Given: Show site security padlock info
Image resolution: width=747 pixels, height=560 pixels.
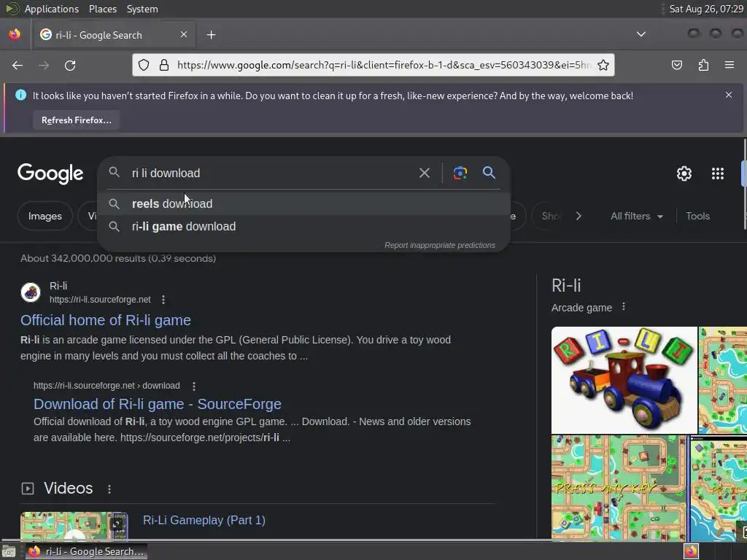Looking at the screenshot, I should 164,65.
